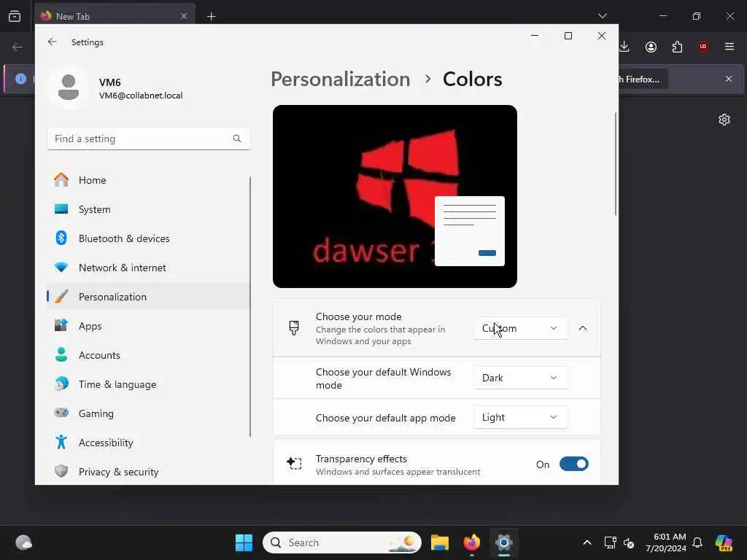Click the Settings back arrow
Image resolution: width=747 pixels, height=560 pixels.
[52, 42]
